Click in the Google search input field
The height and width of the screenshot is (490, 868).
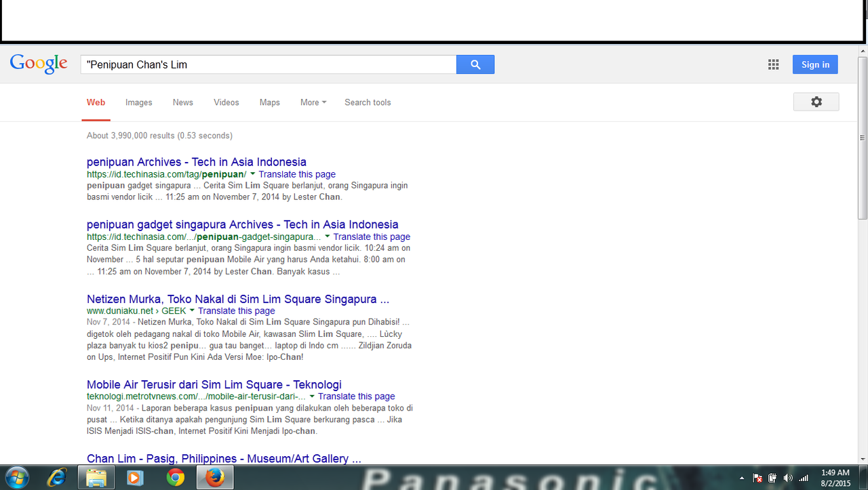(268, 64)
